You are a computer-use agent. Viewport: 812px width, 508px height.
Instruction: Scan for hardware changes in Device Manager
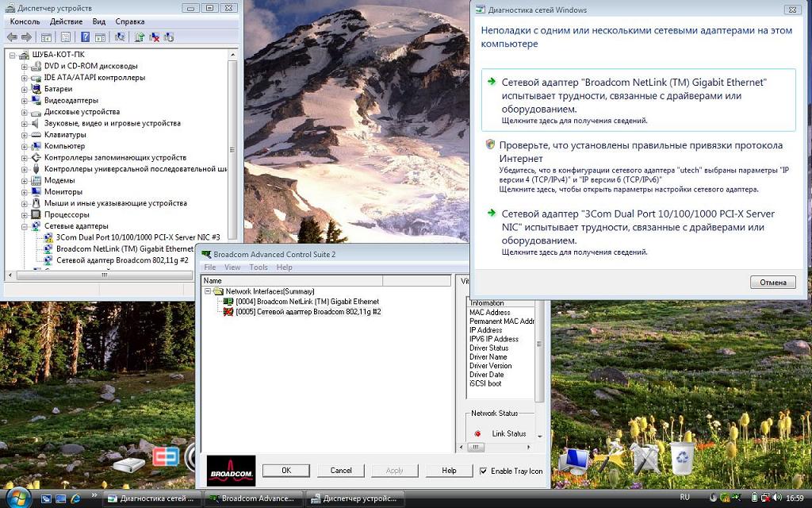click(121, 37)
